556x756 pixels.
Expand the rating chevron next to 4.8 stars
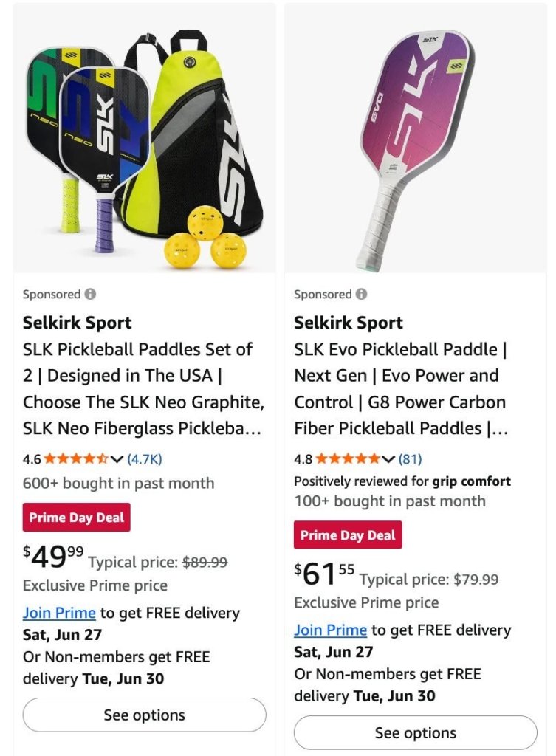(388, 459)
